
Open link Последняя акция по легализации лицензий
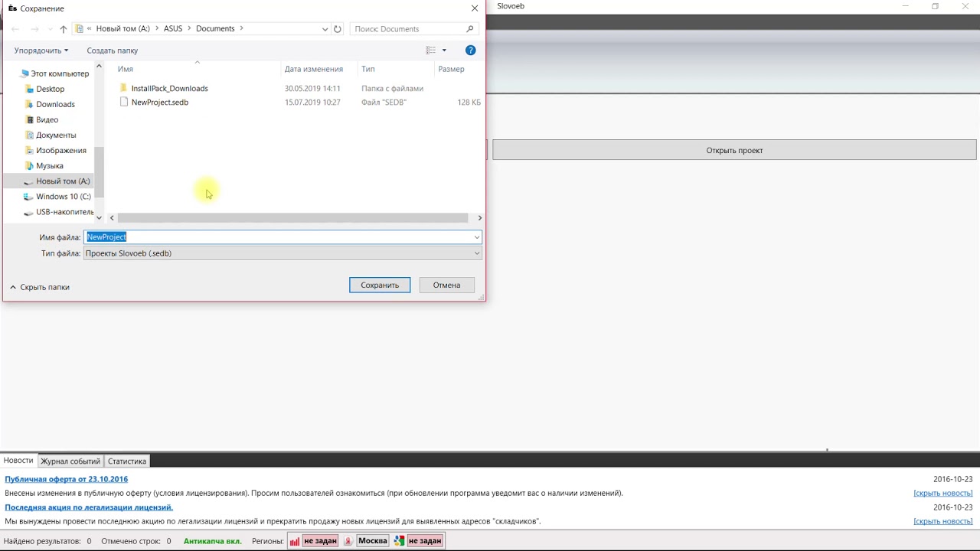[89, 507]
